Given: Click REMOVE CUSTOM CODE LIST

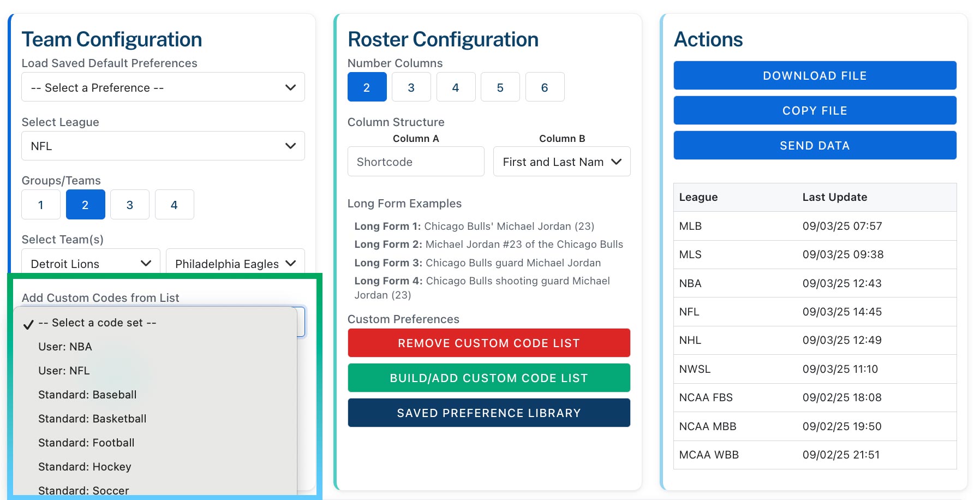Looking at the screenshot, I should 488,343.
